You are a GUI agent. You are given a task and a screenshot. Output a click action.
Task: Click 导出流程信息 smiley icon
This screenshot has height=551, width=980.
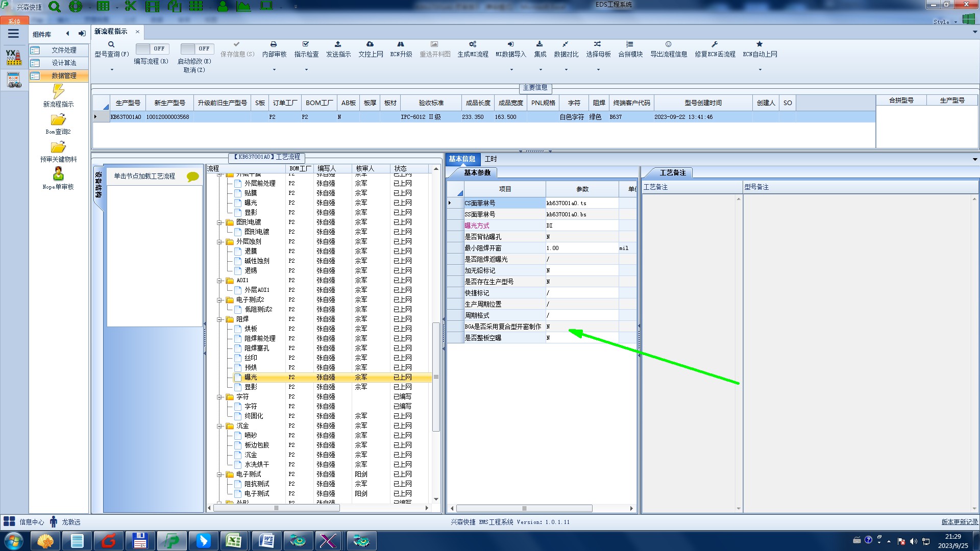668,44
